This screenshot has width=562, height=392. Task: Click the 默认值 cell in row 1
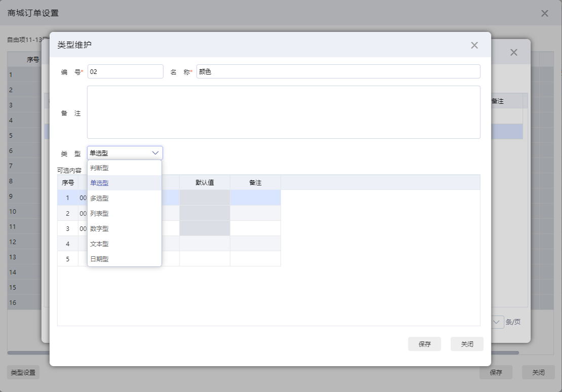pos(205,198)
